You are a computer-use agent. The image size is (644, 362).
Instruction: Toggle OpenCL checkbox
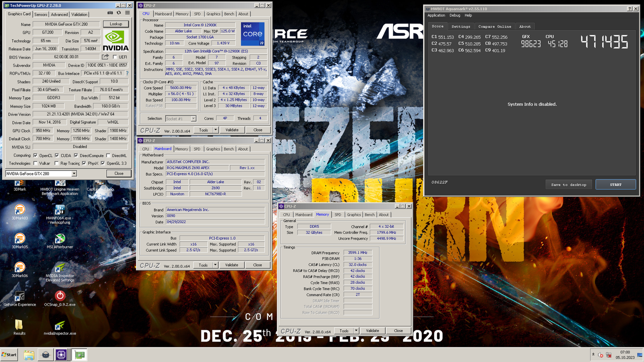pos(36,156)
